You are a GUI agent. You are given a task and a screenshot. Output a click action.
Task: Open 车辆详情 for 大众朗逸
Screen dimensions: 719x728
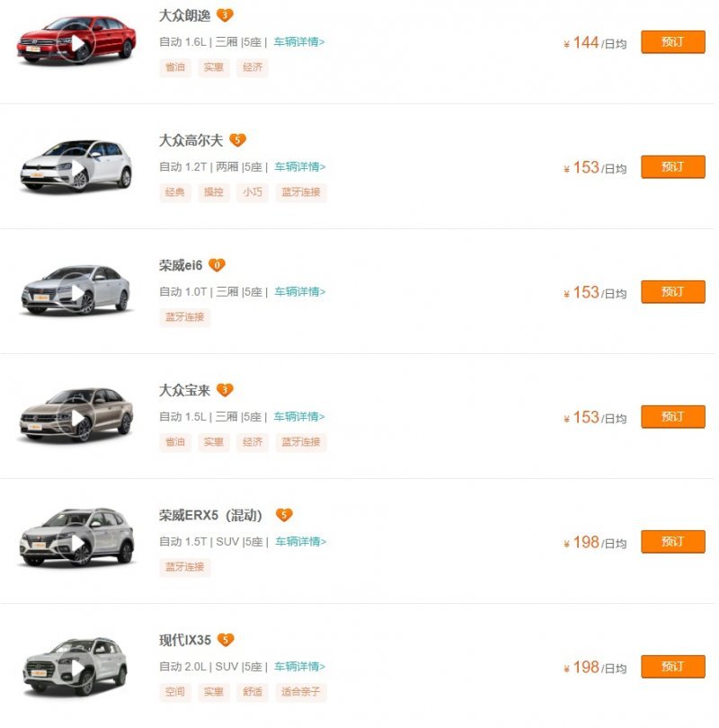[x=299, y=41]
